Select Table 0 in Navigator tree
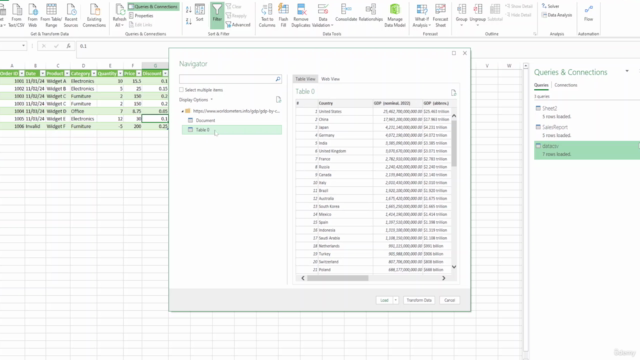The width and height of the screenshot is (640, 360). click(231, 130)
